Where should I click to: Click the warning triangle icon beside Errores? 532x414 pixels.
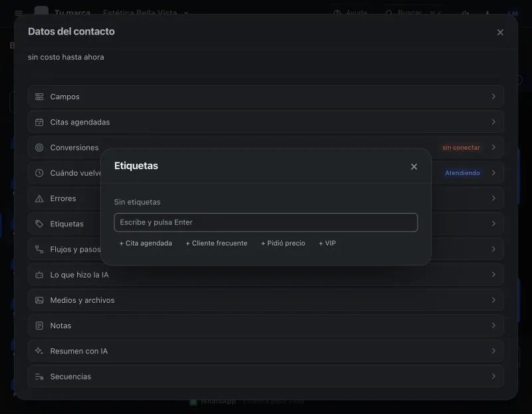point(39,198)
